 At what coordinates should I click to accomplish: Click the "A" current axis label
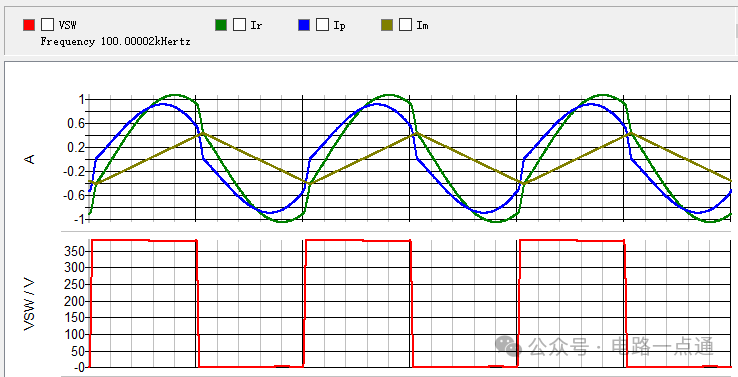[30, 159]
